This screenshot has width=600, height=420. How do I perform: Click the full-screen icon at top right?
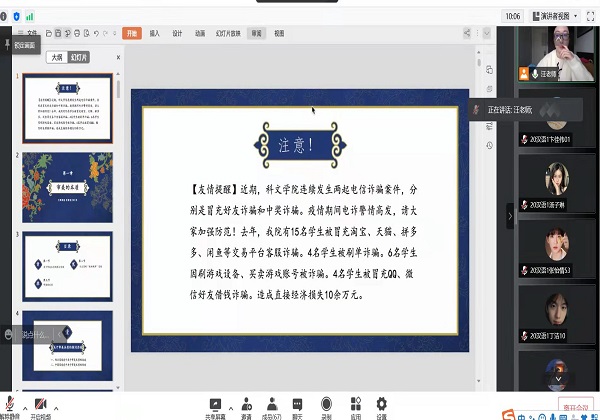click(x=590, y=16)
